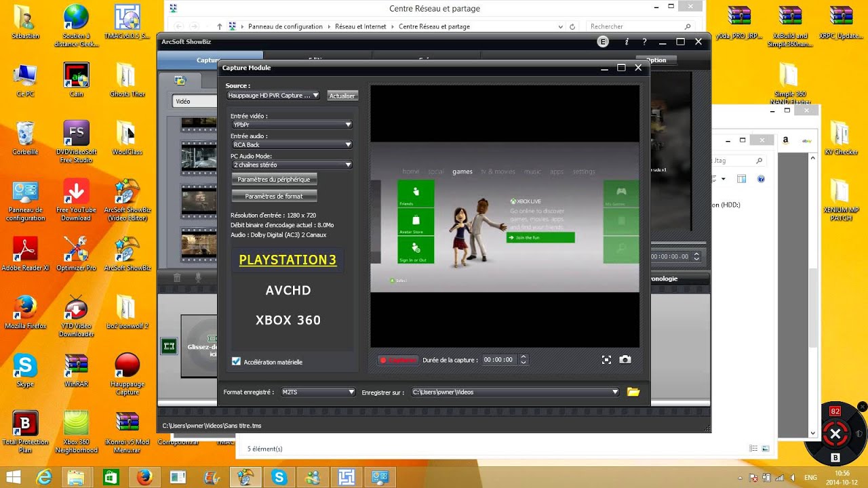This screenshot has width=868, height=488.
Task: Select the KV Checker desktop icon
Action: click(x=841, y=139)
